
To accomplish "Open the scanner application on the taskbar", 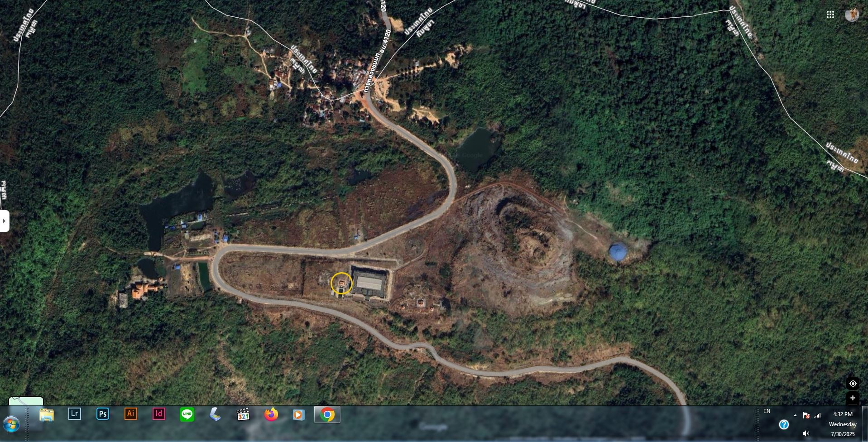I will [x=215, y=414].
